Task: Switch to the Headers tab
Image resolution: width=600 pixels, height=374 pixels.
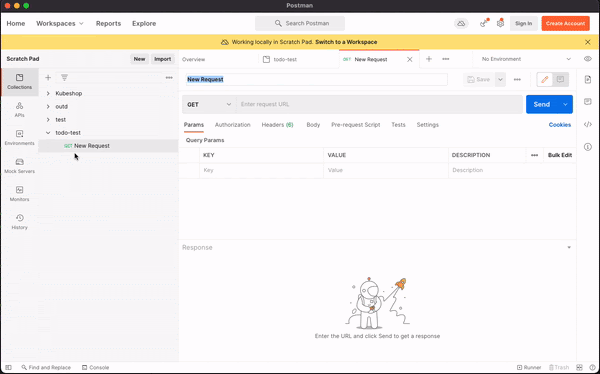Action: coord(277,125)
